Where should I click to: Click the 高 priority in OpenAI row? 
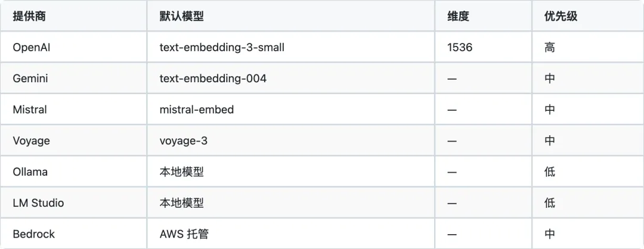click(x=549, y=47)
